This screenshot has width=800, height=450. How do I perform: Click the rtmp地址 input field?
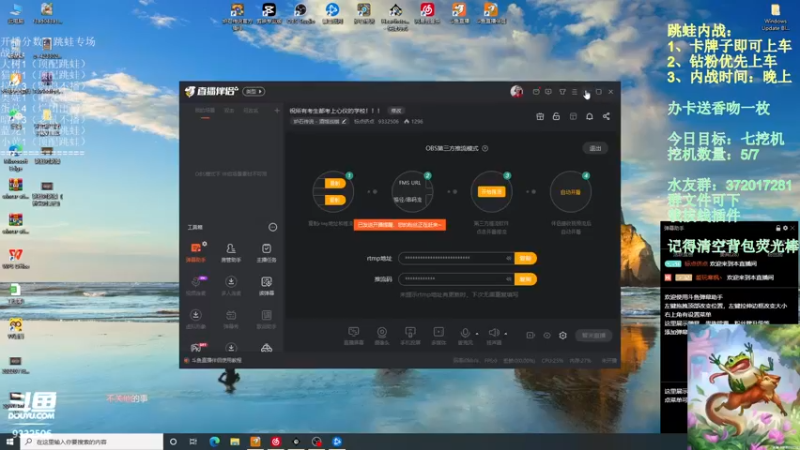point(456,258)
